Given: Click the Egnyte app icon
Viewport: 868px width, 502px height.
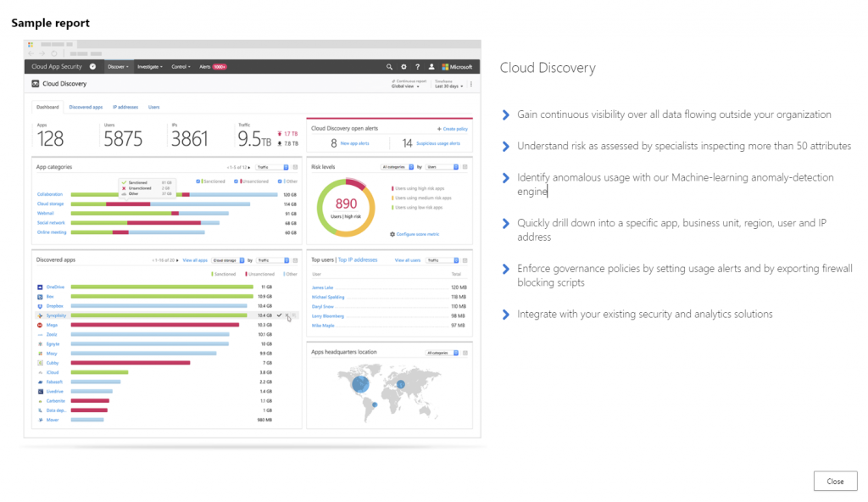Looking at the screenshot, I should (x=40, y=344).
